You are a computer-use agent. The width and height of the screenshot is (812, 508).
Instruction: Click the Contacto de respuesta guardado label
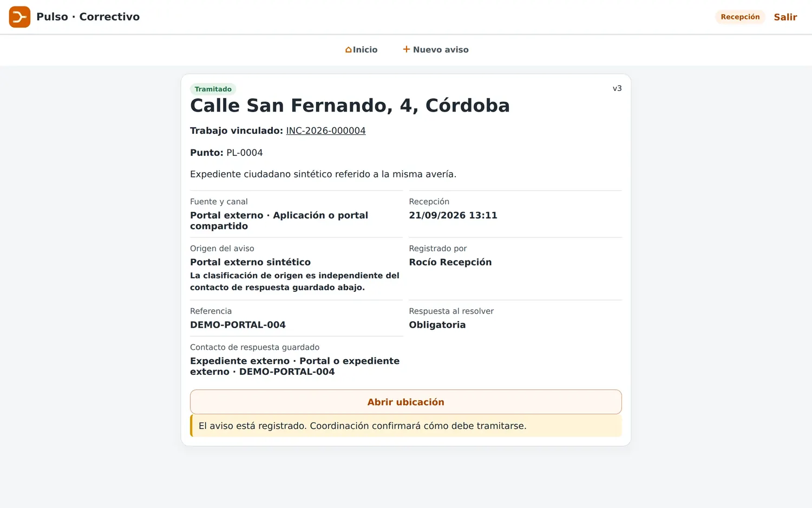[x=254, y=347]
